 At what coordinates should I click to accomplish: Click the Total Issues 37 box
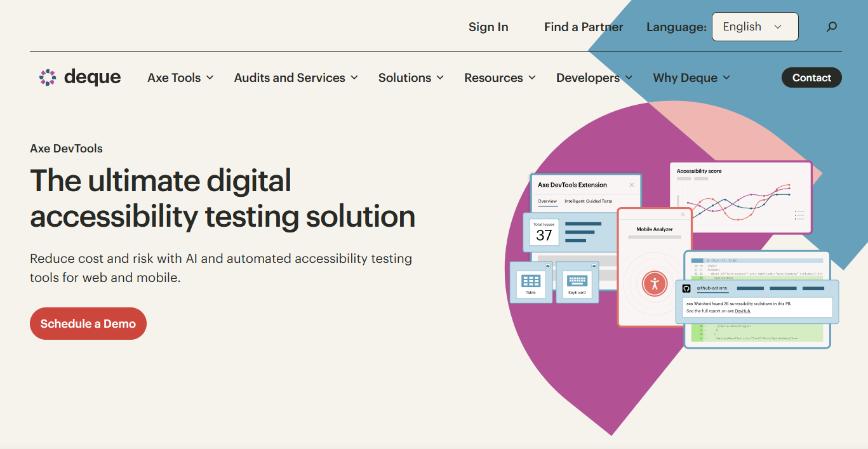pyautogui.click(x=544, y=232)
